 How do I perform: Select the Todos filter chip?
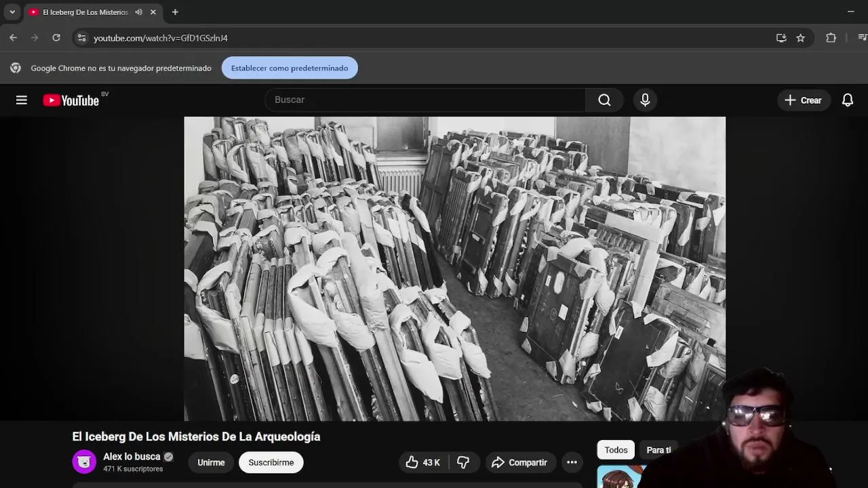616,450
